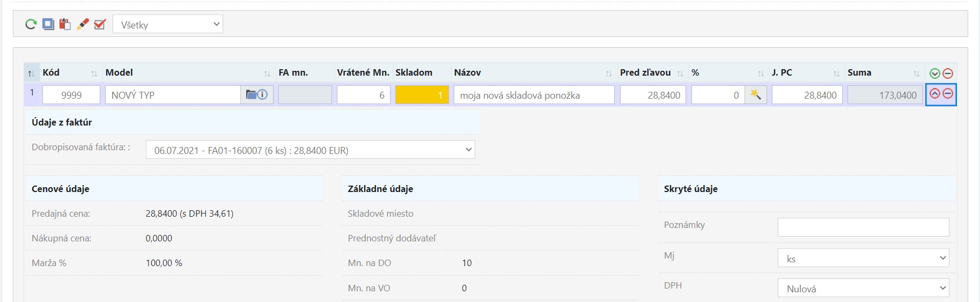Image resolution: width=980 pixels, height=302 pixels.
Task: Sort by the Názov column header
Action: [533, 72]
